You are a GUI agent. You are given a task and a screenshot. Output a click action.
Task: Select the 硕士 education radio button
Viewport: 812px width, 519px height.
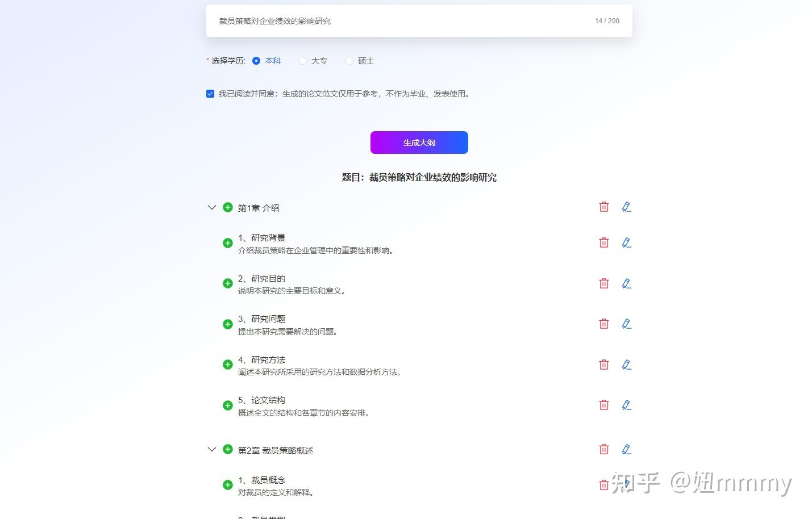coord(349,61)
